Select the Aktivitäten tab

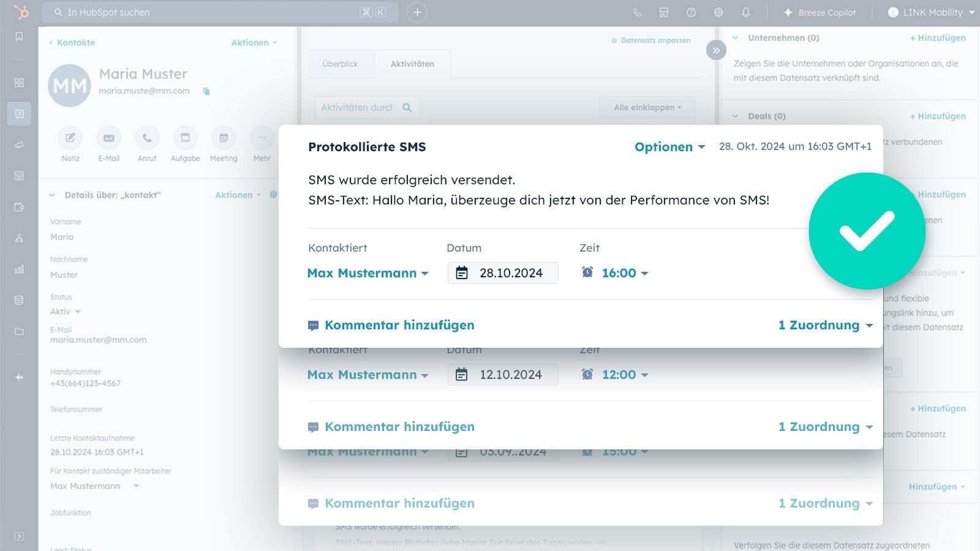[x=412, y=64]
